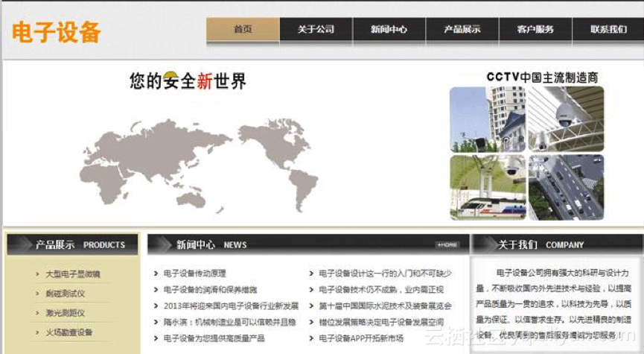
Task: Open the 首页 navigation tab
Action: pyautogui.click(x=243, y=29)
